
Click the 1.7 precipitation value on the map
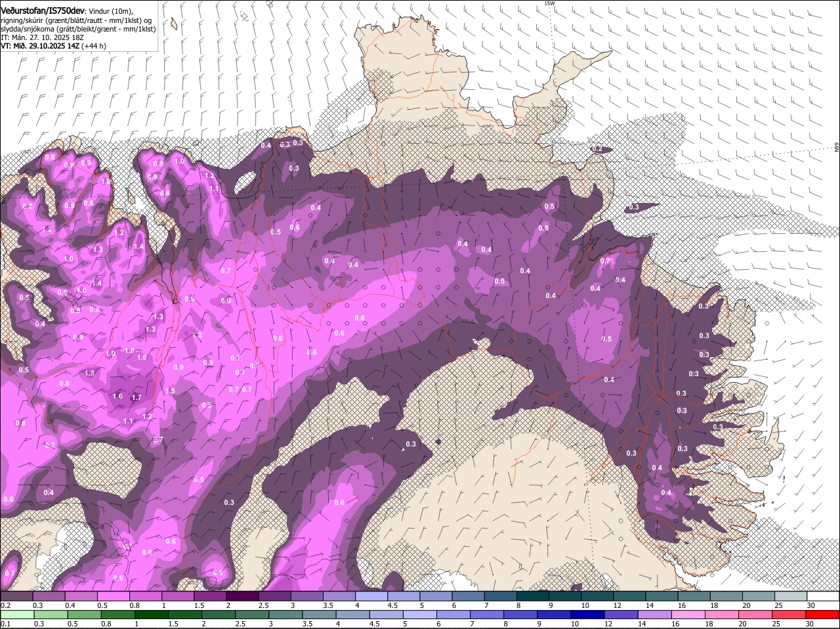(x=136, y=397)
